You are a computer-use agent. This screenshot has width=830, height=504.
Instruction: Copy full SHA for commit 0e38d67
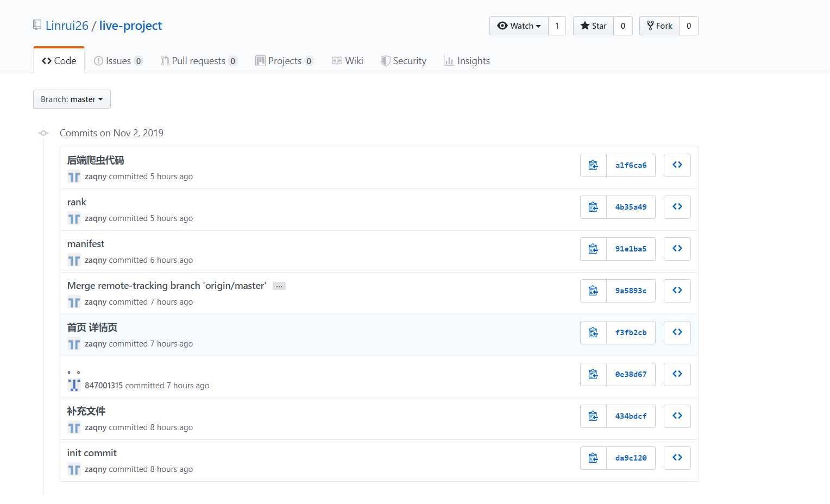(x=593, y=374)
